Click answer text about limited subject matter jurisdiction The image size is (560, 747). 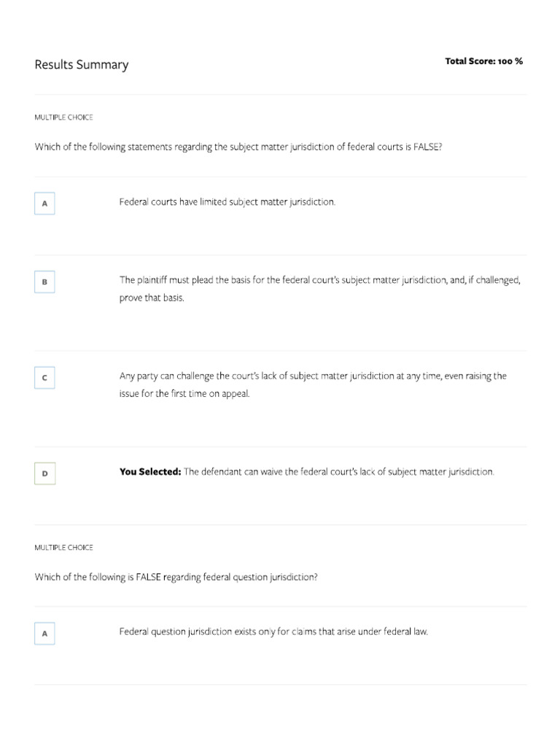click(227, 202)
